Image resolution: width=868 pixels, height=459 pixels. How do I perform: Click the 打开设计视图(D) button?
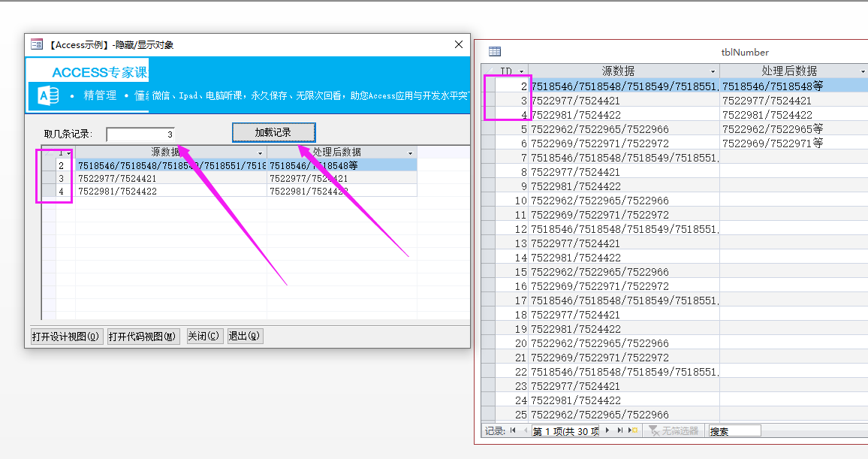pos(66,336)
